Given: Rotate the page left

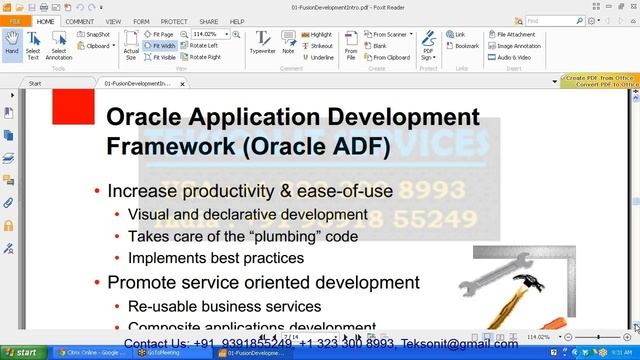Looking at the screenshot, I should coord(200,45).
